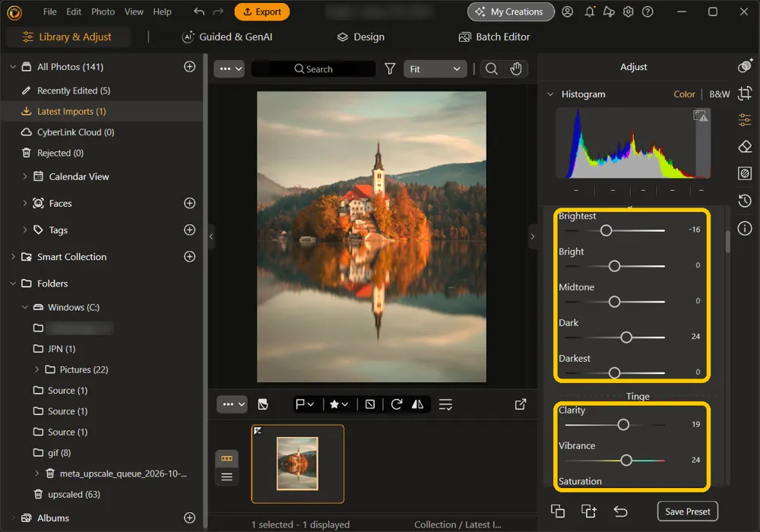Image resolution: width=760 pixels, height=532 pixels.
Task: Switch to filmstrip thumbnail view
Action: pyautogui.click(x=226, y=458)
